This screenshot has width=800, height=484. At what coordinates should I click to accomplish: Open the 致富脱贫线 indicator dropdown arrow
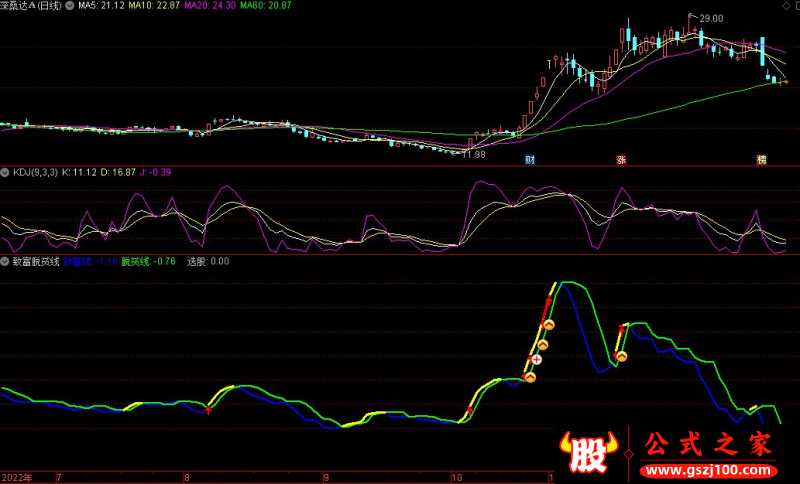click(x=6, y=262)
